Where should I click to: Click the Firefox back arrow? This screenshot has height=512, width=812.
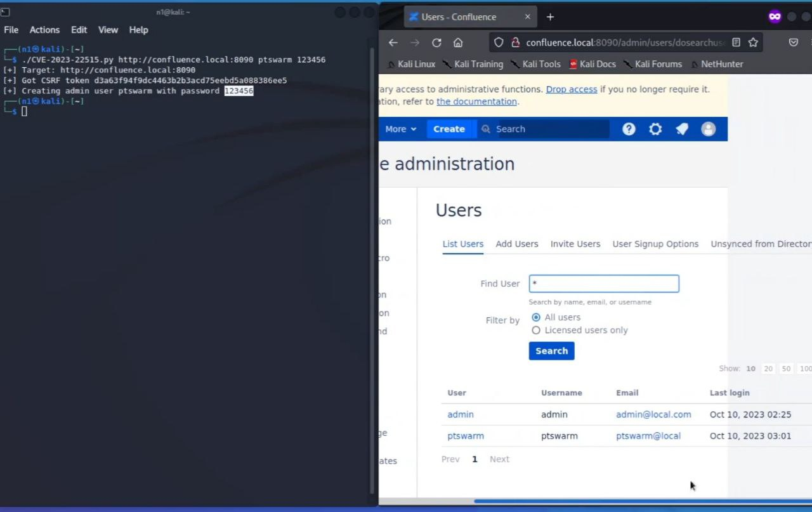coord(393,43)
